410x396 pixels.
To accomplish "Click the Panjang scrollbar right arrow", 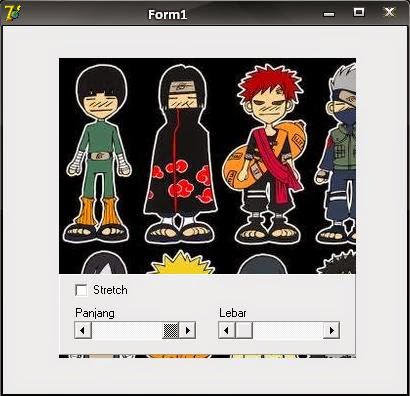I will 187,330.
